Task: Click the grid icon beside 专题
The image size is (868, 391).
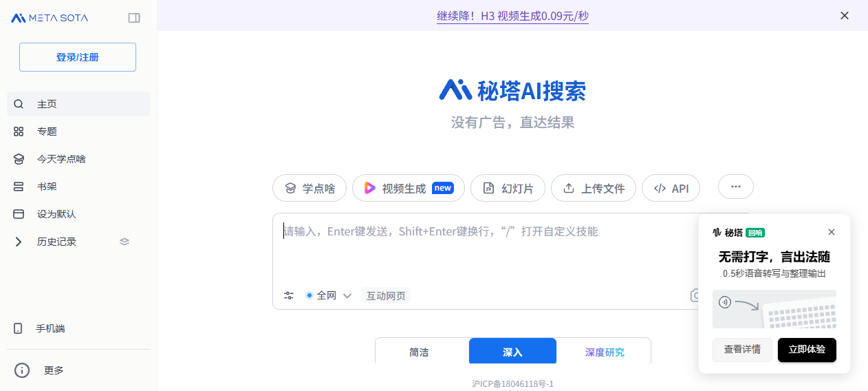Action: [19, 131]
